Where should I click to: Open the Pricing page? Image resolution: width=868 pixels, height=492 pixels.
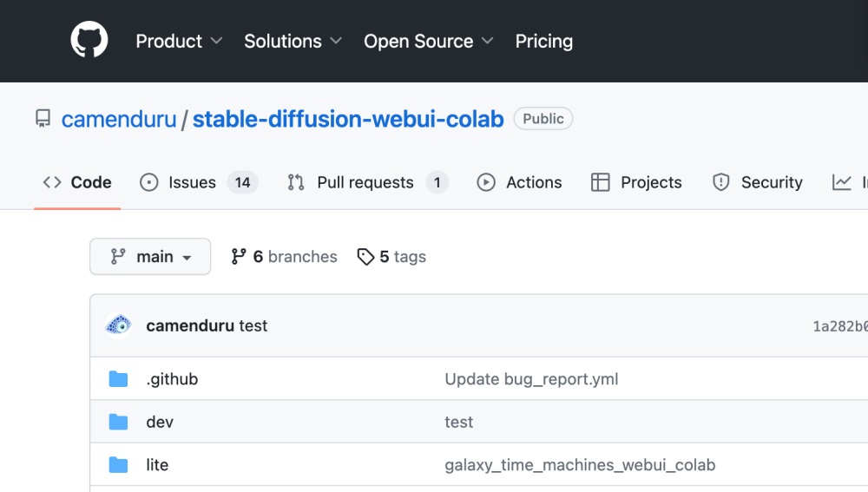coord(543,41)
